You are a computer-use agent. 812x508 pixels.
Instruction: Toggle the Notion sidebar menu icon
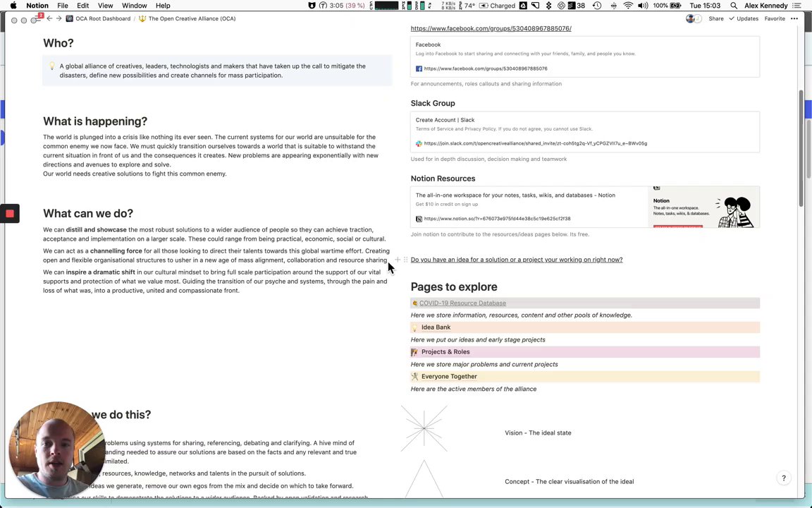point(37,18)
